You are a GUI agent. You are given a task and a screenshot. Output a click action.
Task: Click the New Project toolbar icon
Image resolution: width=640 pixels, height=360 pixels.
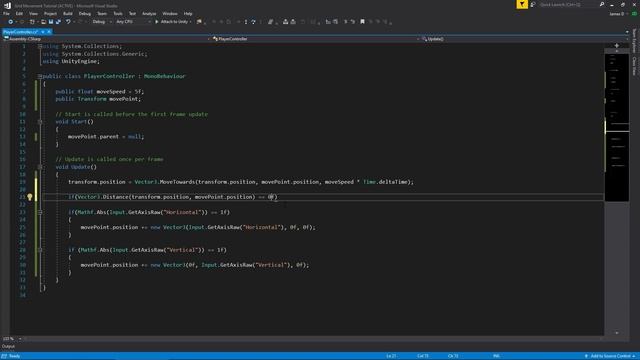click(32, 22)
